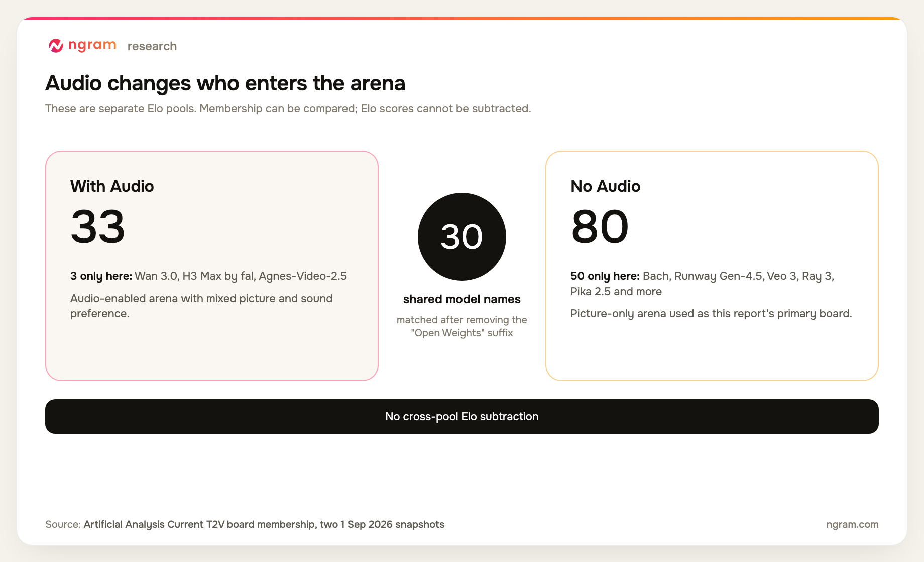Click the model name "Wan 3.0"
The height and width of the screenshot is (562, 924).
click(x=156, y=276)
